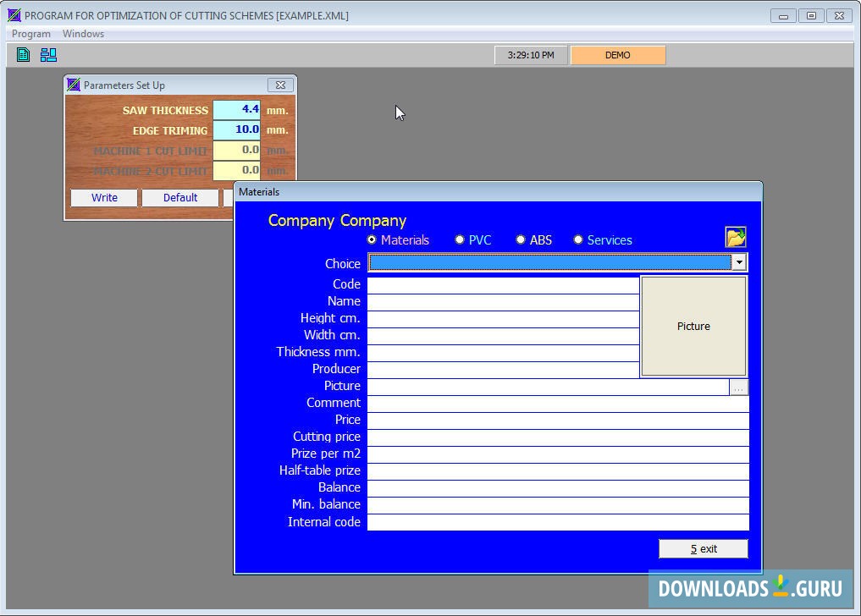Expand the Choice dropdown arrow
This screenshot has height=616, width=861.
[738, 263]
